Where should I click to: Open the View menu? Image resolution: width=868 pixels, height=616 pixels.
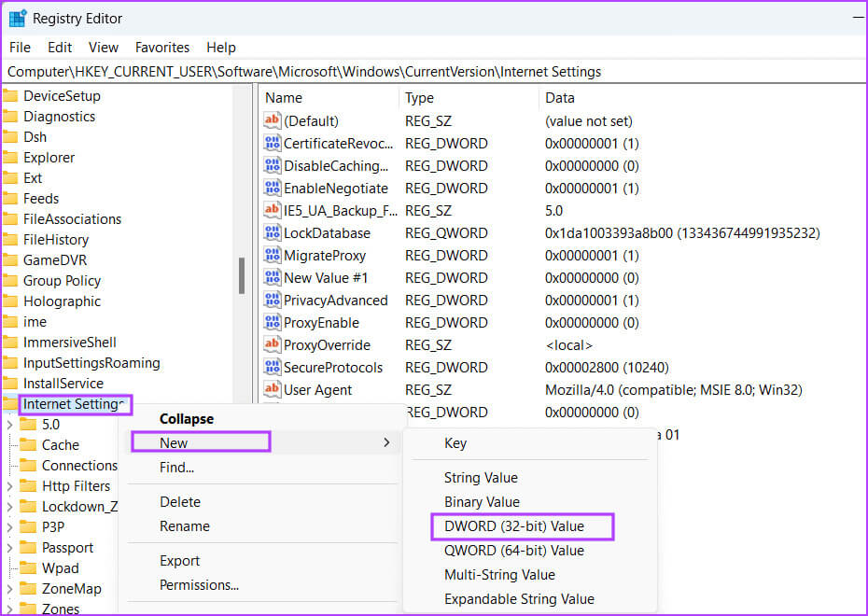tap(104, 47)
